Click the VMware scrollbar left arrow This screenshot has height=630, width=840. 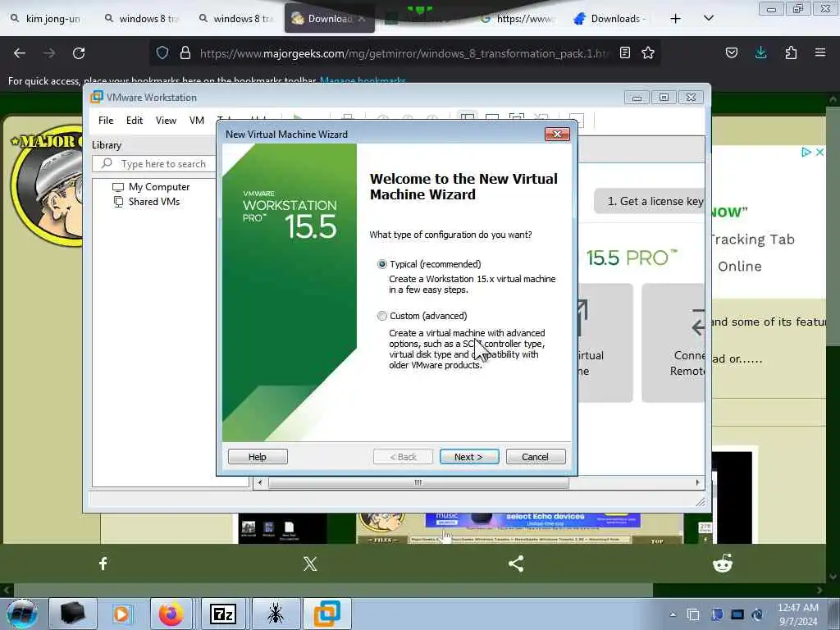click(x=260, y=482)
